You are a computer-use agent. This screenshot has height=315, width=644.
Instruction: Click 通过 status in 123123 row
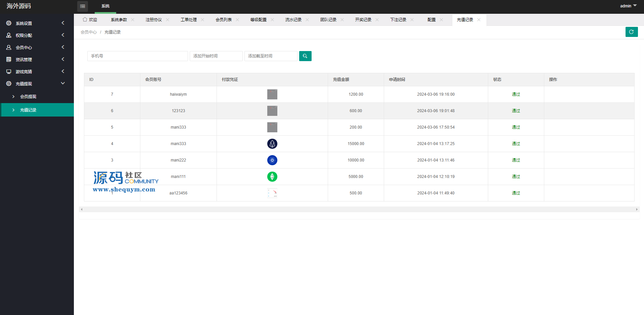(x=516, y=111)
